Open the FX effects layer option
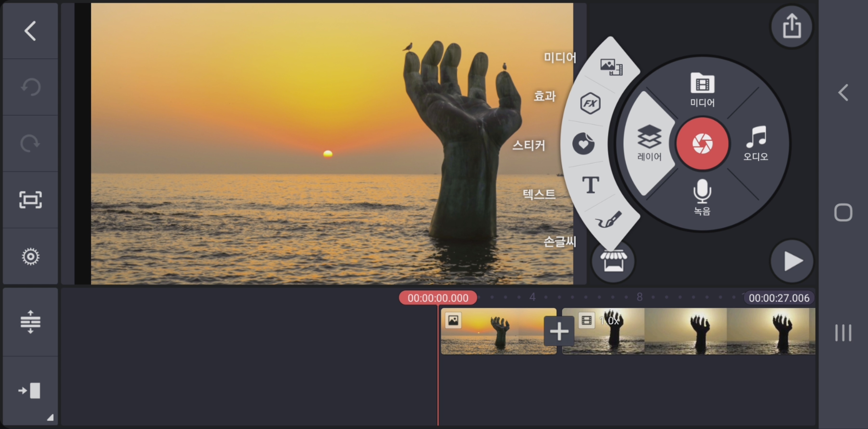The width and height of the screenshot is (868, 429). pos(590,103)
